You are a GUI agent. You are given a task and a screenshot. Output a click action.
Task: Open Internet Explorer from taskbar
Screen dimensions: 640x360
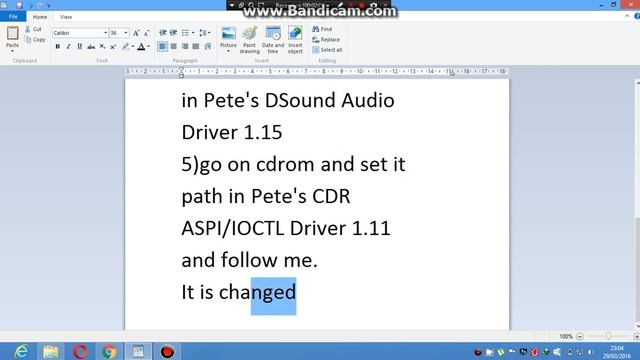(x=21, y=351)
